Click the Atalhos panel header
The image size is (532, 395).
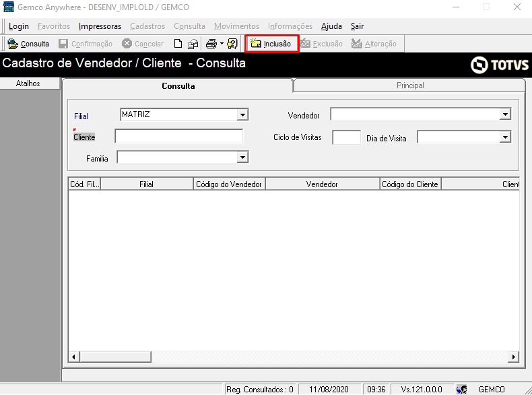click(x=30, y=83)
